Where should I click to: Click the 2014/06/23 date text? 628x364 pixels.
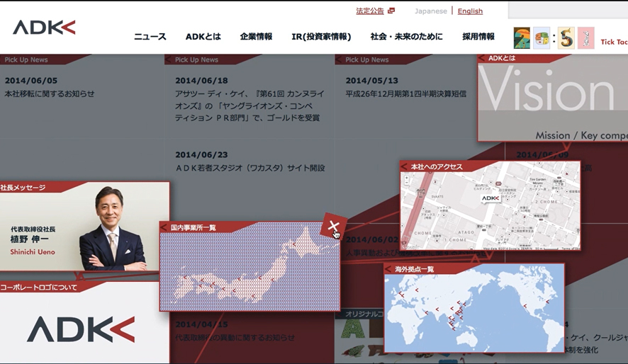[x=201, y=155]
